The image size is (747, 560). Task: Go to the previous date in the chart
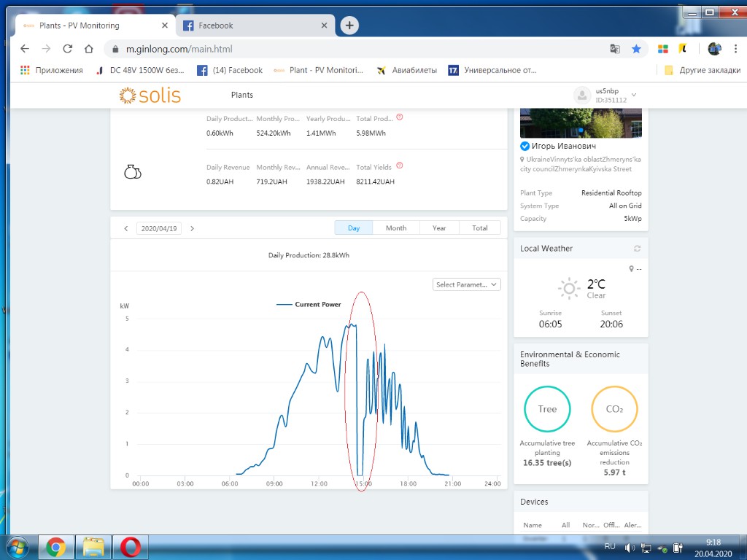pyautogui.click(x=126, y=228)
